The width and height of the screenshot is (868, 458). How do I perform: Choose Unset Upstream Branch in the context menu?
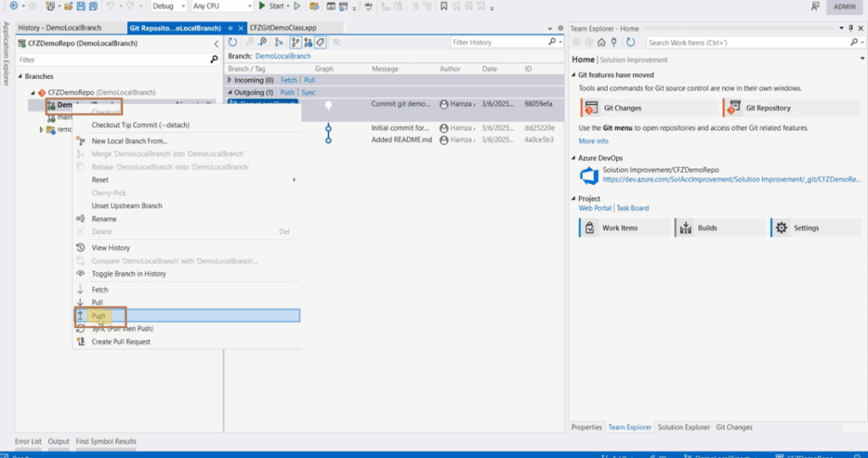click(x=187, y=205)
